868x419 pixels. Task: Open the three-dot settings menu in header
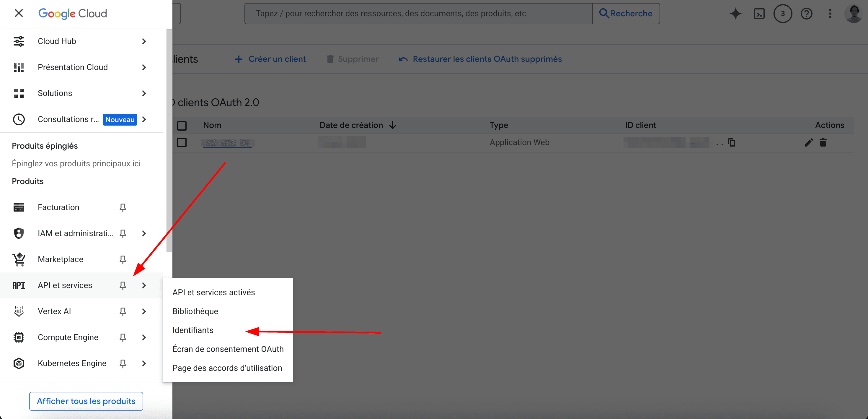coord(830,14)
